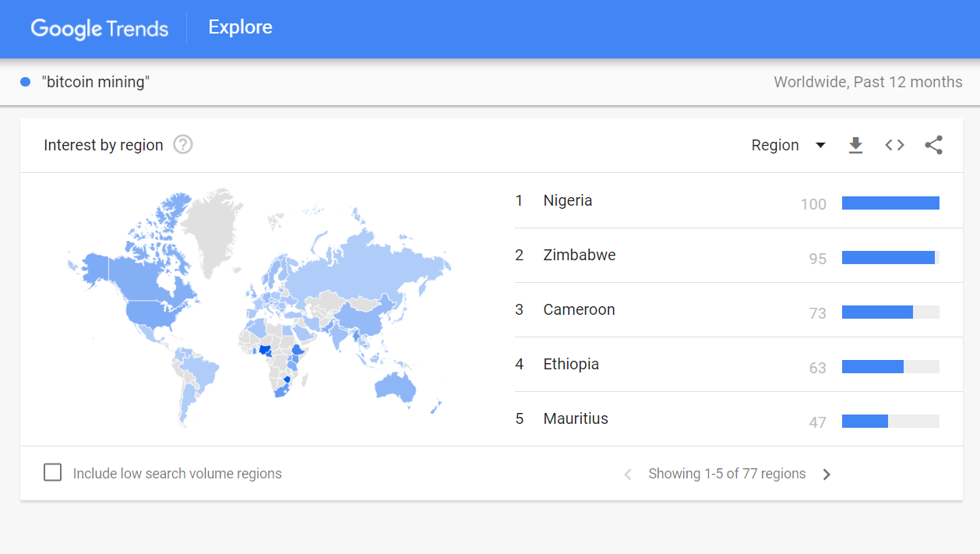Select Nigeria from the region ranking

point(568,200)
